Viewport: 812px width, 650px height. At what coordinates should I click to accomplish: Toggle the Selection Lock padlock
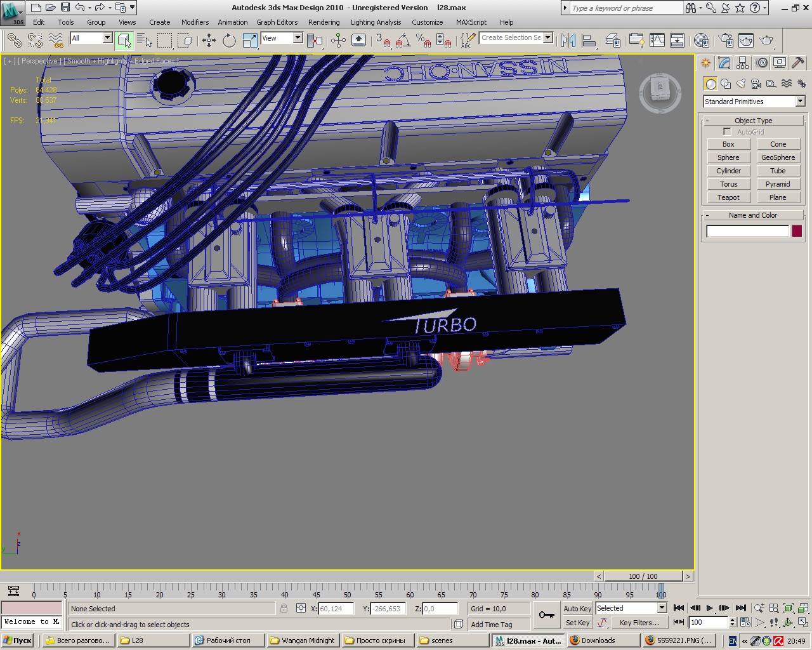click(284, 608)
